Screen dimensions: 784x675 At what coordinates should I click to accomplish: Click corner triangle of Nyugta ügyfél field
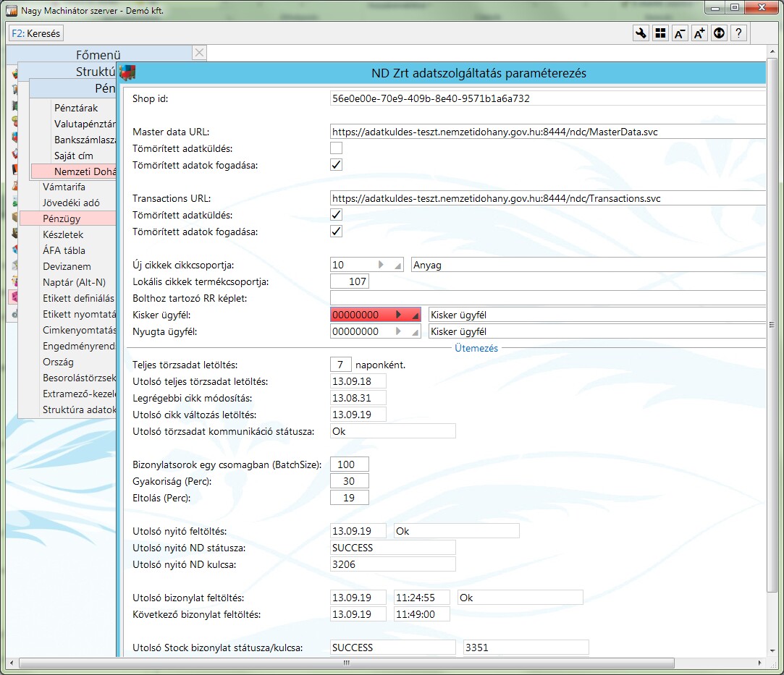pyautogui.click(x=416, y=333)
